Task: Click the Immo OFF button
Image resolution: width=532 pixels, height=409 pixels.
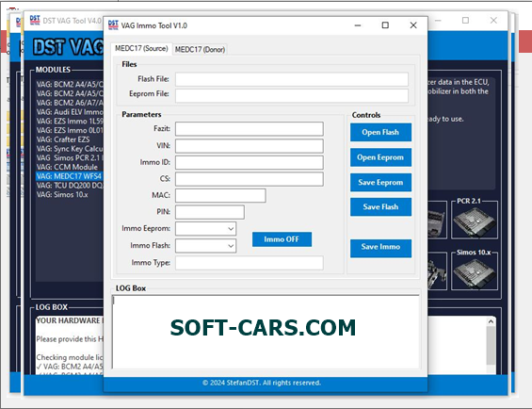Action: click(x=282, y=239)
